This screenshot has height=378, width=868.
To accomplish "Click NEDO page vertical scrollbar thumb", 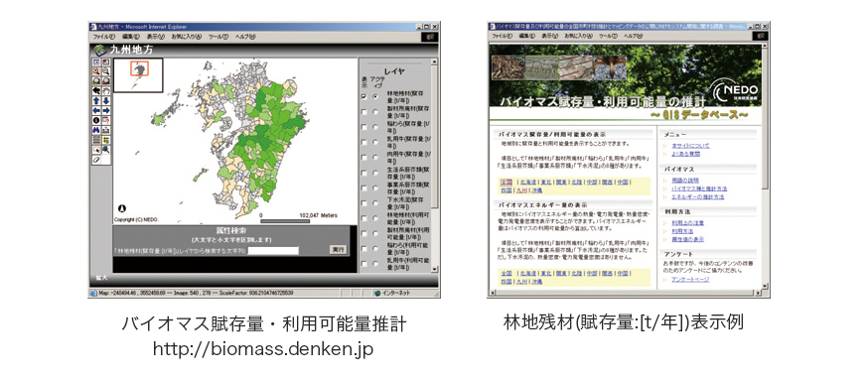I will coord(765,120).
